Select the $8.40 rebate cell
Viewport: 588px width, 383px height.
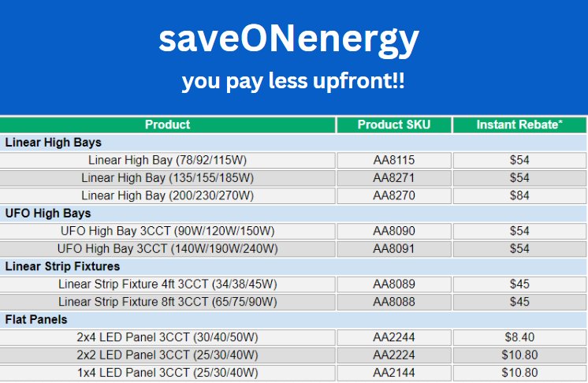[x=519, y=337]
